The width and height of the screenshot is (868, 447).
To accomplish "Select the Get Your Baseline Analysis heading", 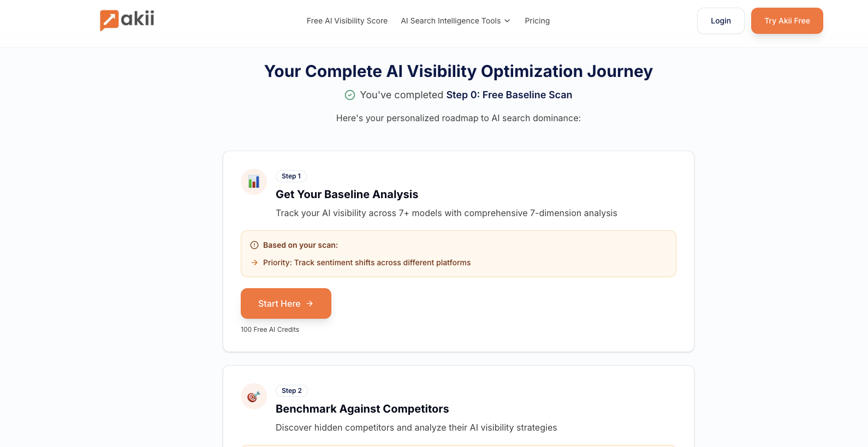I will click(347, 194).
